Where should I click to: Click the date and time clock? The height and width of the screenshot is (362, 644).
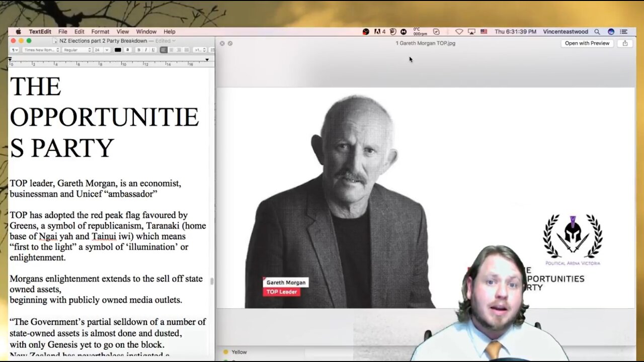[515, 32]
